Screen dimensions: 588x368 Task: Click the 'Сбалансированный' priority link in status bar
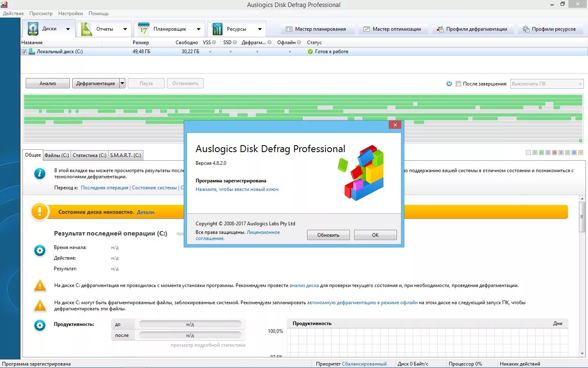364,364
